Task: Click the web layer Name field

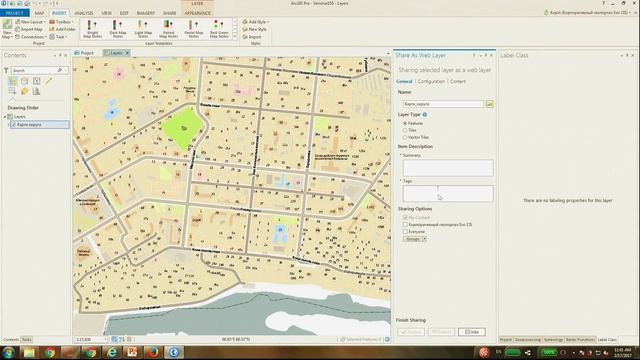Action: pos(443,104)
